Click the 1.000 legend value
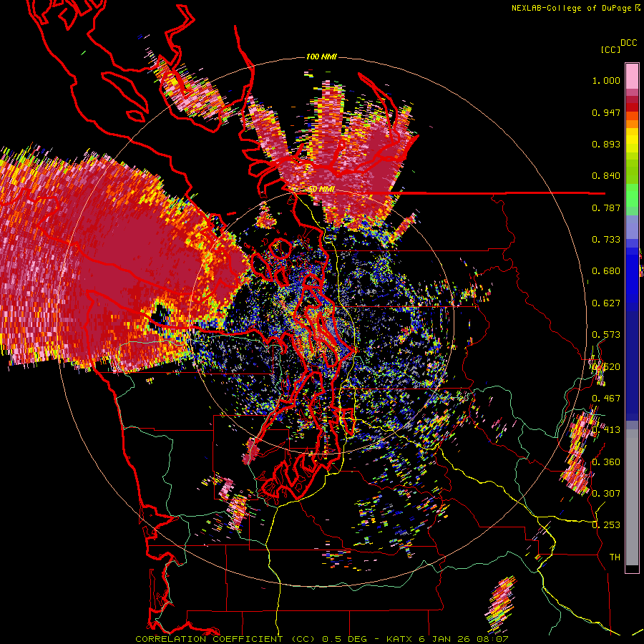644x644 pixels. tap(606, 80)
